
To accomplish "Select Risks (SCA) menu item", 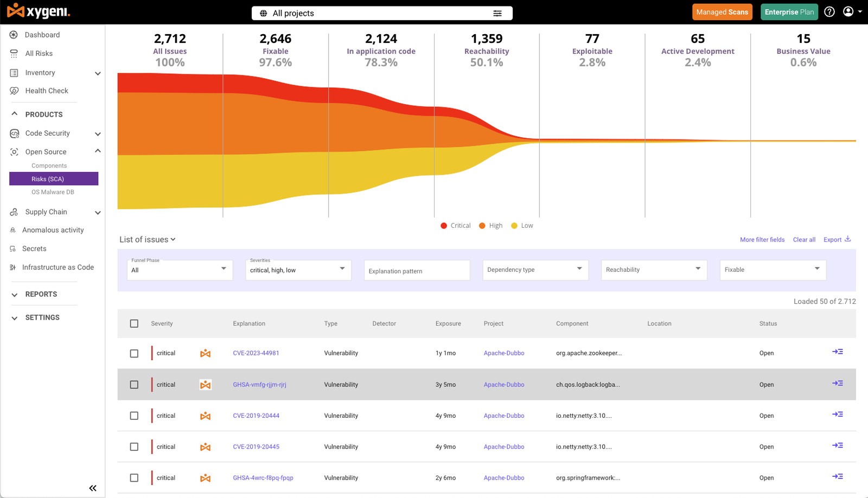I will (54, 178).
